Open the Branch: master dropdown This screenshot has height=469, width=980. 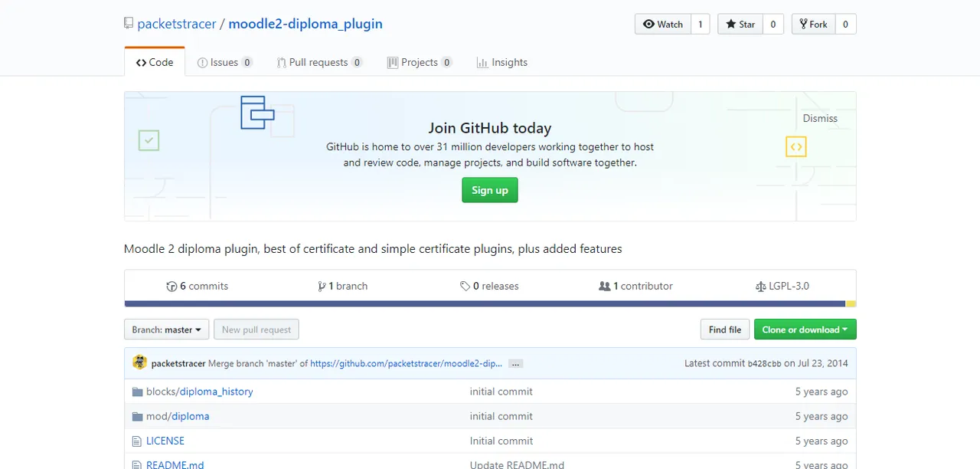click(167, 330)
